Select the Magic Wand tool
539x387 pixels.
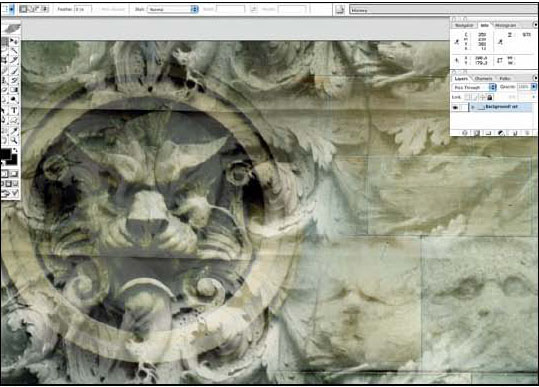[x=14, y=51]
